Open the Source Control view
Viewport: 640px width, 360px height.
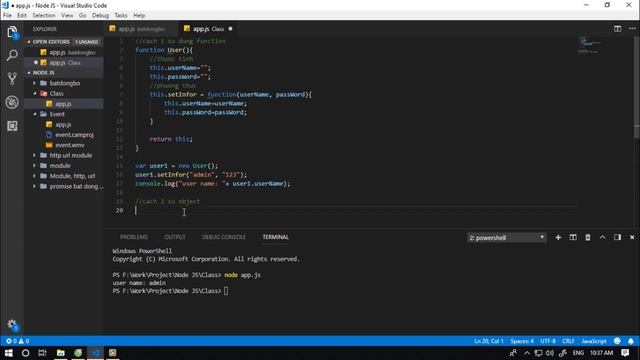click(x=12, y=78)
